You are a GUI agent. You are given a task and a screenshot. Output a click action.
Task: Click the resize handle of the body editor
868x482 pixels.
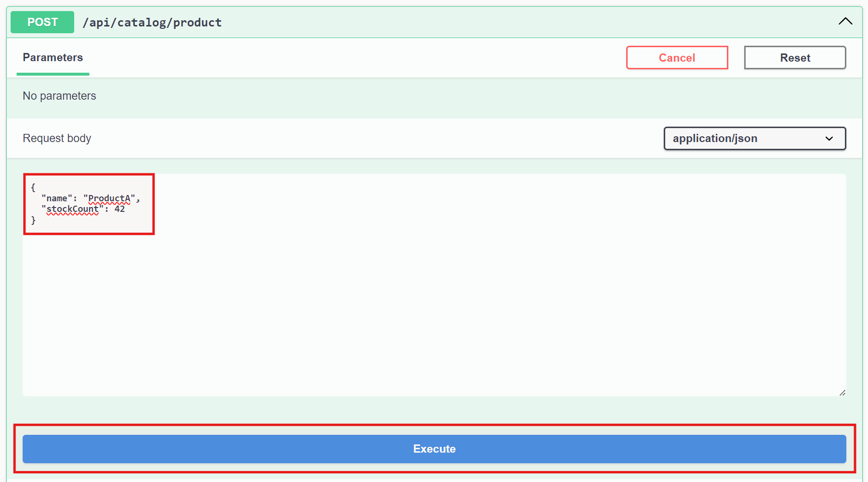(x=842, y=392)
